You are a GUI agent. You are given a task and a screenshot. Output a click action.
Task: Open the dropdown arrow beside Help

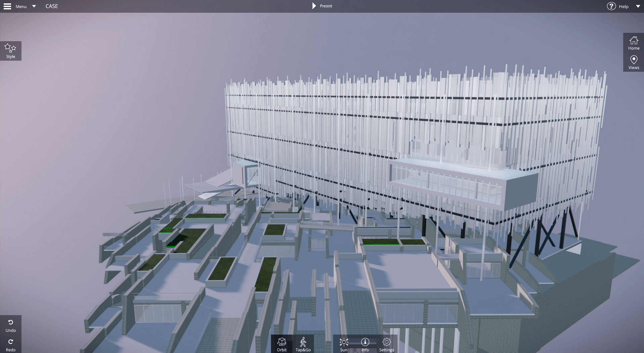638,6
